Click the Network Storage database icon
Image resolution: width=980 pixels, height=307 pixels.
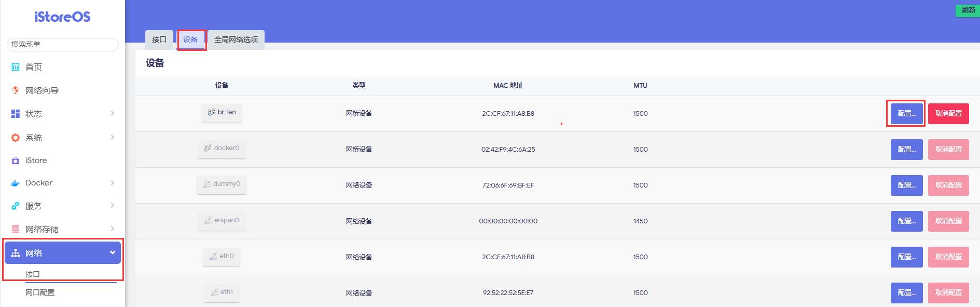16,229
